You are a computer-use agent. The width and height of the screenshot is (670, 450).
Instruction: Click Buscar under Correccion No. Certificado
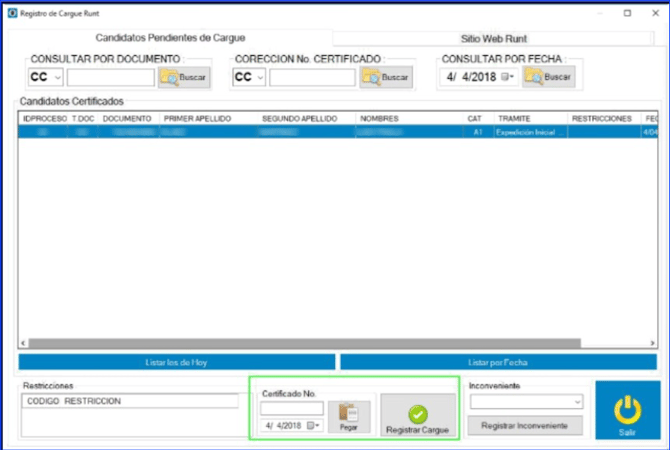point(388,77)
